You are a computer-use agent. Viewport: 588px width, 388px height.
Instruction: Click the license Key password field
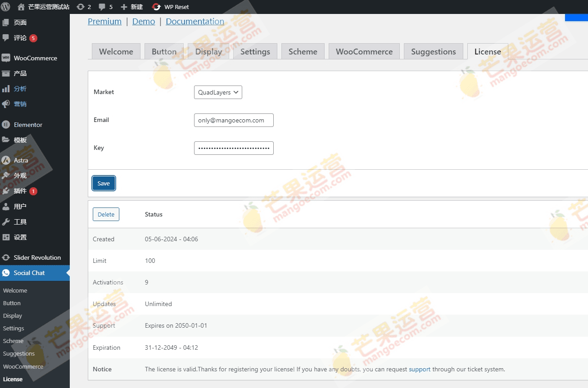click(x=234, y=148)
